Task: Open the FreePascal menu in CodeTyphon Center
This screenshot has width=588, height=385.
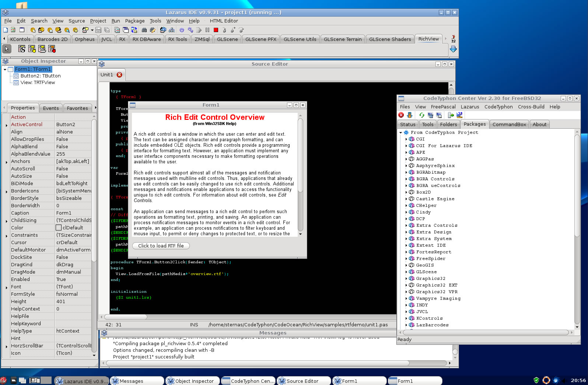Action: pyautogui.click(x=443, y=107)
